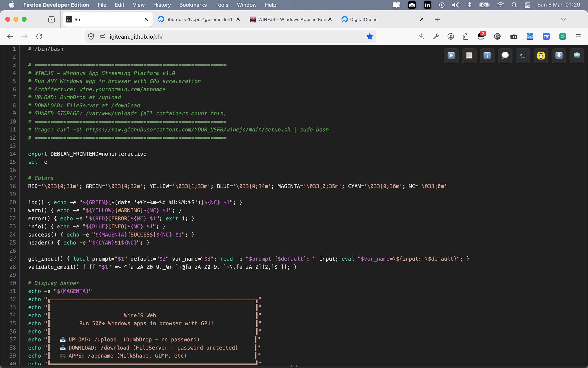Open the DeepSeek whale extension

coord(546,37)
